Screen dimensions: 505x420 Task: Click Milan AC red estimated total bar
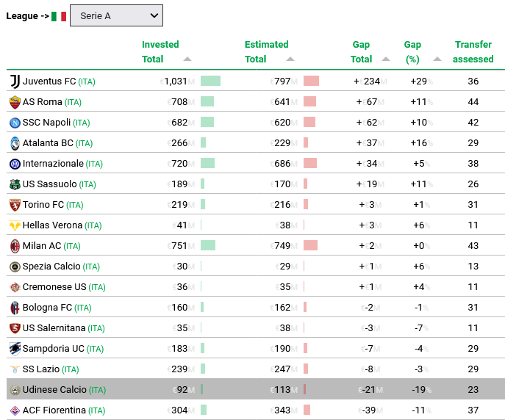(310, 246)
